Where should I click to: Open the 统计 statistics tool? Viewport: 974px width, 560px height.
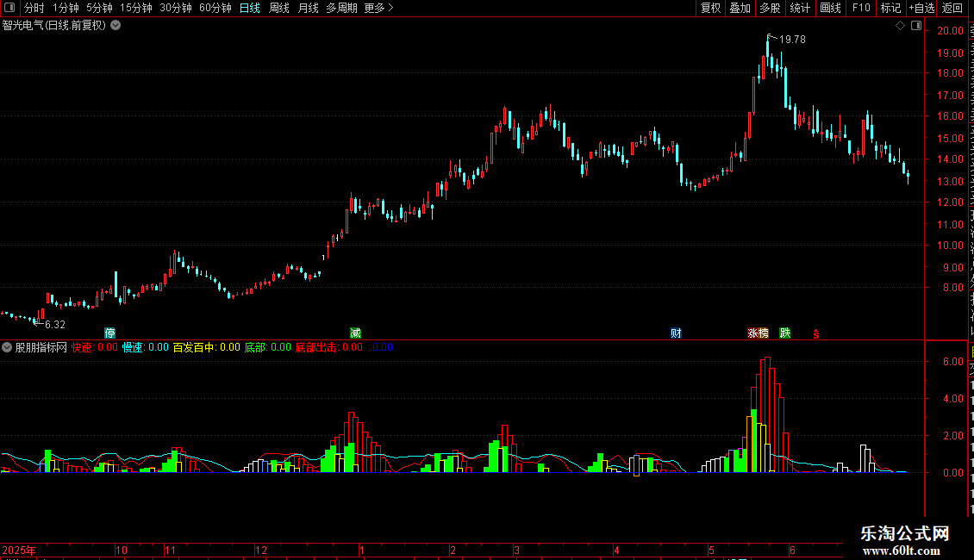(799, 8)
